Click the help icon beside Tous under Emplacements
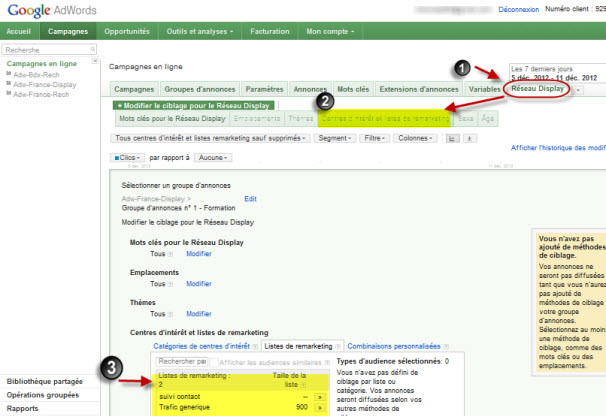 [x=170, y=284]
